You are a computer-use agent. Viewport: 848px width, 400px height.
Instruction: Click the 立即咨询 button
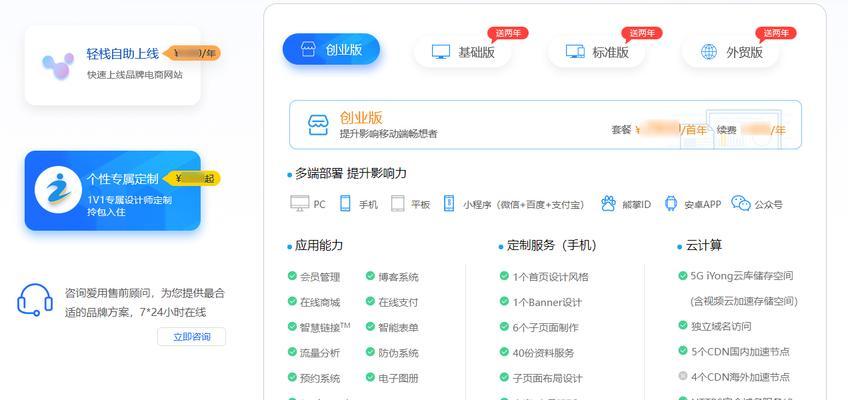pyautogui.click(x=191, y=337)
